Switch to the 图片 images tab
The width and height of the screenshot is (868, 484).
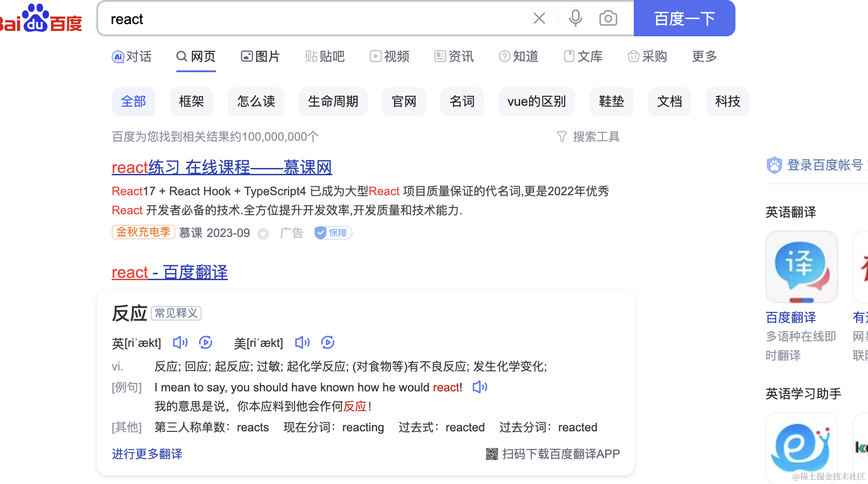point(260,57)
